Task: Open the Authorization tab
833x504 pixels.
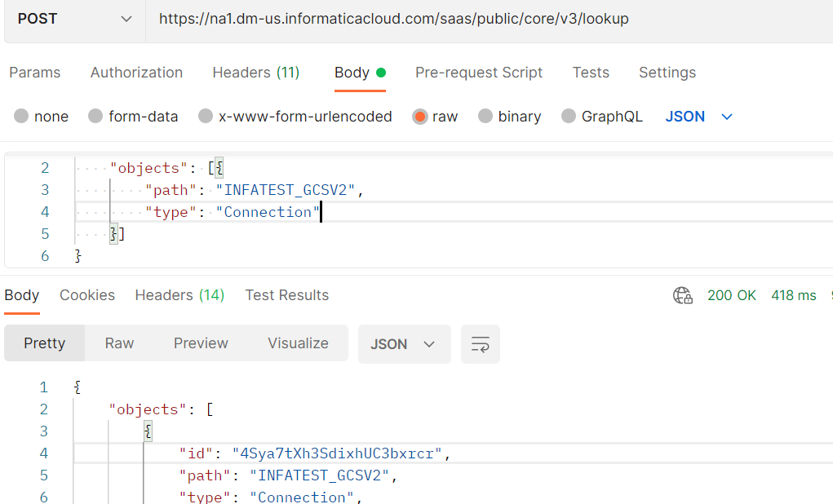Action: (136, 73)
